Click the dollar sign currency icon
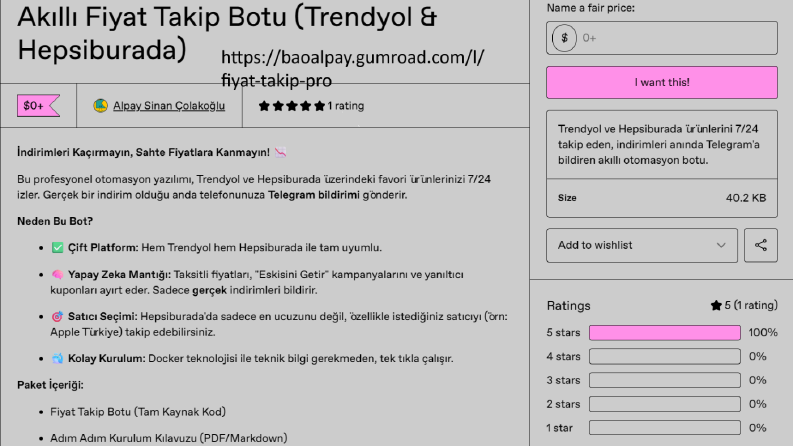 [564, 38]
